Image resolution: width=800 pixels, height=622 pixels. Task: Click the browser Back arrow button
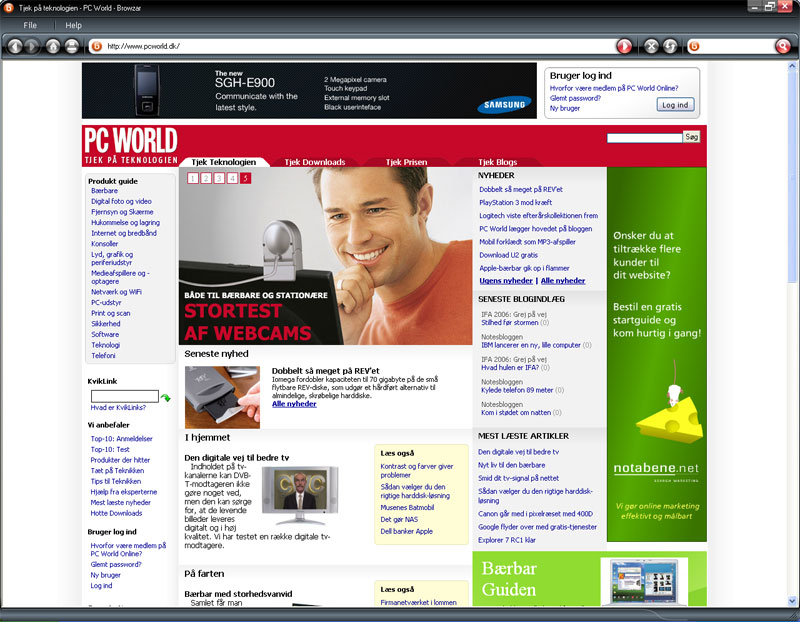[15, 46]
